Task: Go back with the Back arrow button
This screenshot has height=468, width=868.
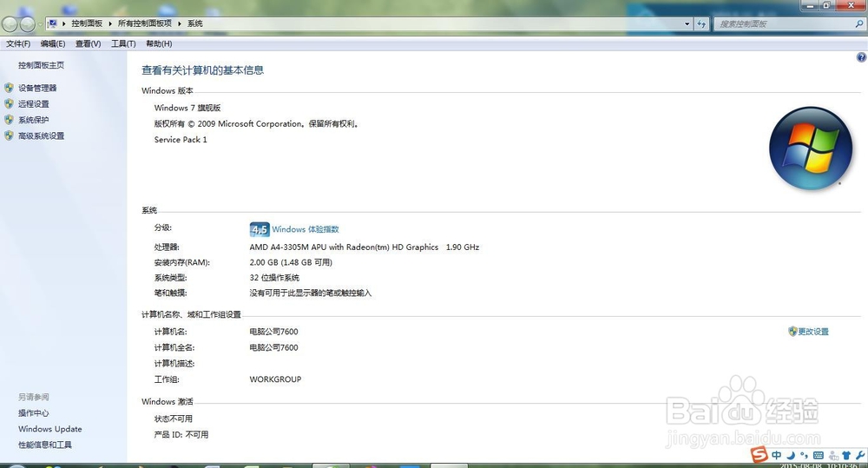Action: 10,23
